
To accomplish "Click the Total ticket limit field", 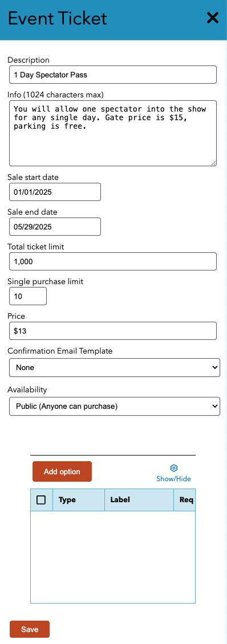I will [x=113, y=261].
